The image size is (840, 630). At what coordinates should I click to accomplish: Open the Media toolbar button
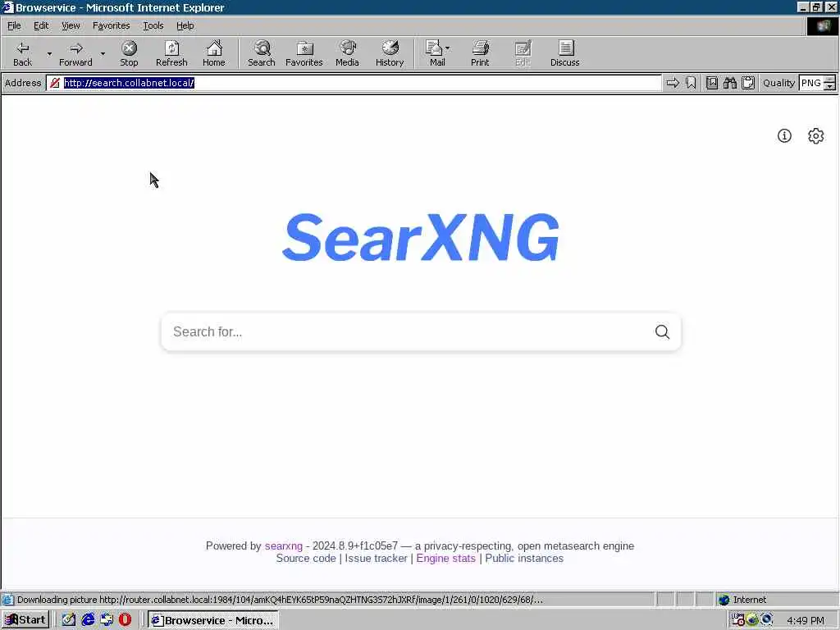(347, 53)
